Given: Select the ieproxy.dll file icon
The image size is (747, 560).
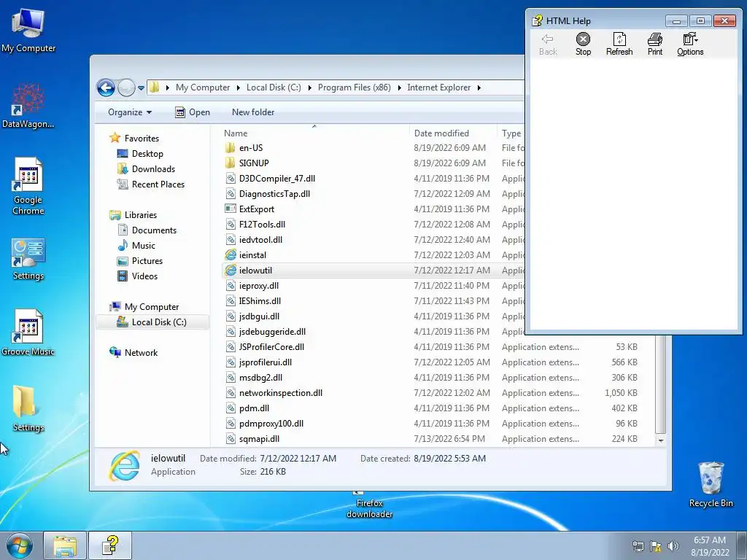Looking at the screenshot, I should (x=231, y=286).
